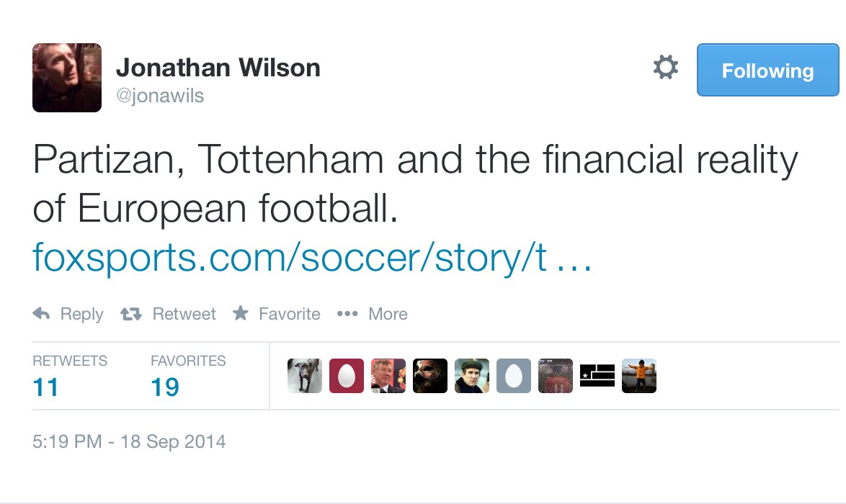The height and width of the screenshot is (504, 846).
Task: Click the dog photo avatar
Action: click(x=305, y=376)
